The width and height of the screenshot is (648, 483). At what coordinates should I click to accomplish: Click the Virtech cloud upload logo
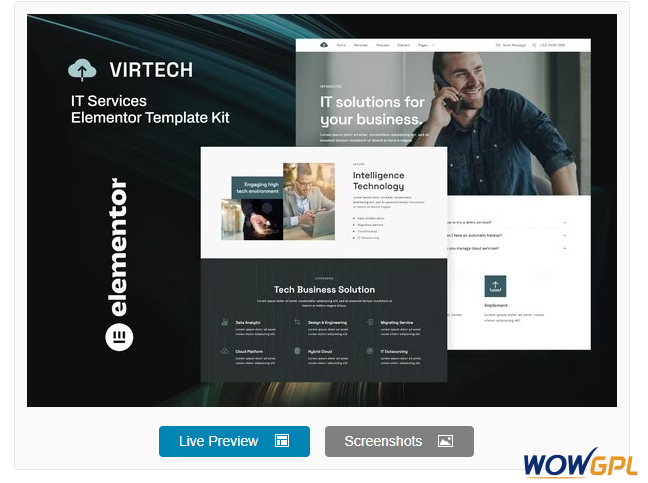point(82,69)
